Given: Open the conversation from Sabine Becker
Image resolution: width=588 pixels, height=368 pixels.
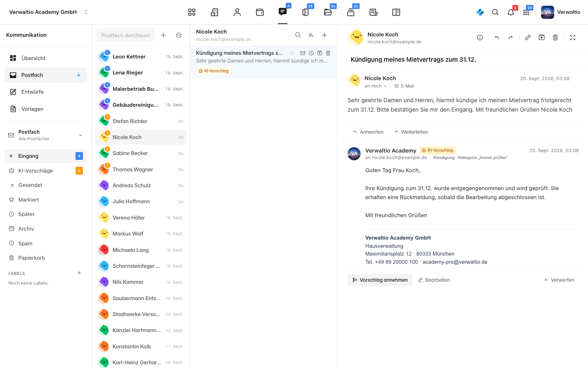Looking at the screenshot, I should click(x=141, y=153).
